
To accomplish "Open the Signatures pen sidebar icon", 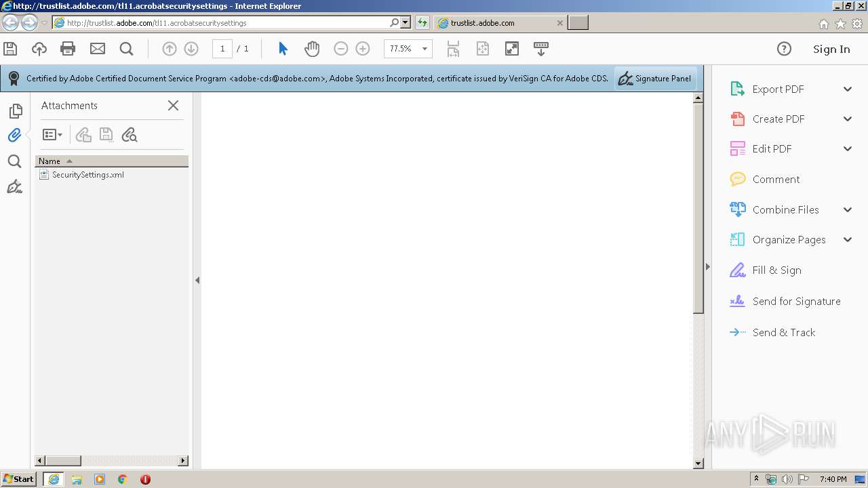I will [14, 186].
